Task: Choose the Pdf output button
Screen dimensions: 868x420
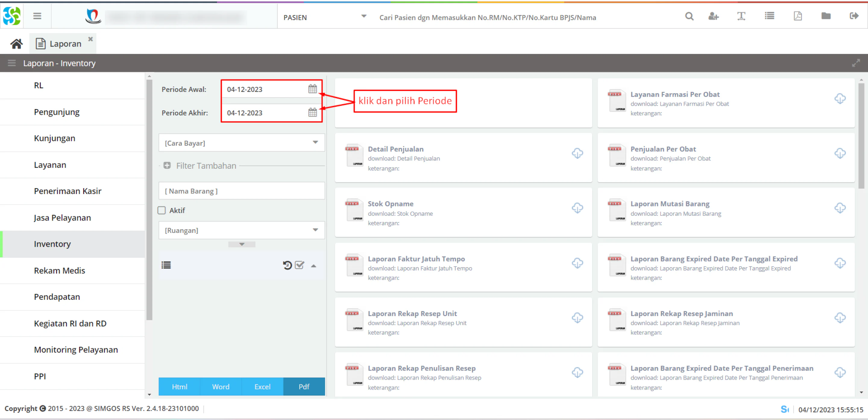Action: (x=304, y=387)
